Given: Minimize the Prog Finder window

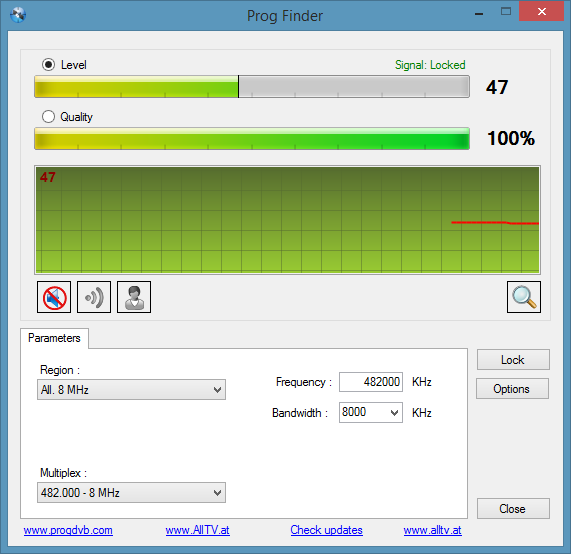Looking at the screenshot, I should tap(479, 14).
